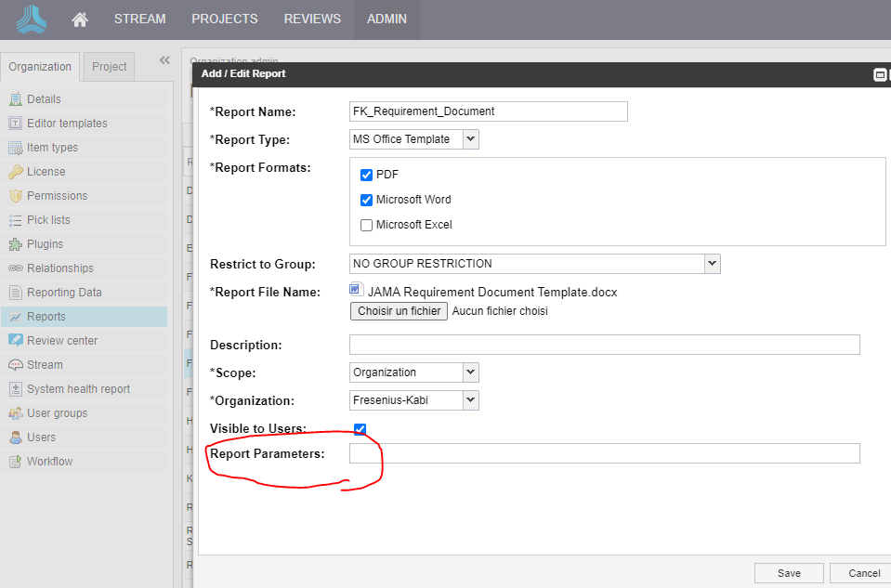Image resolution: width=891 pixels, height=588 pixels.
Task: Click the License key icon
Action: pyautogui.click(x=16, y=172)
